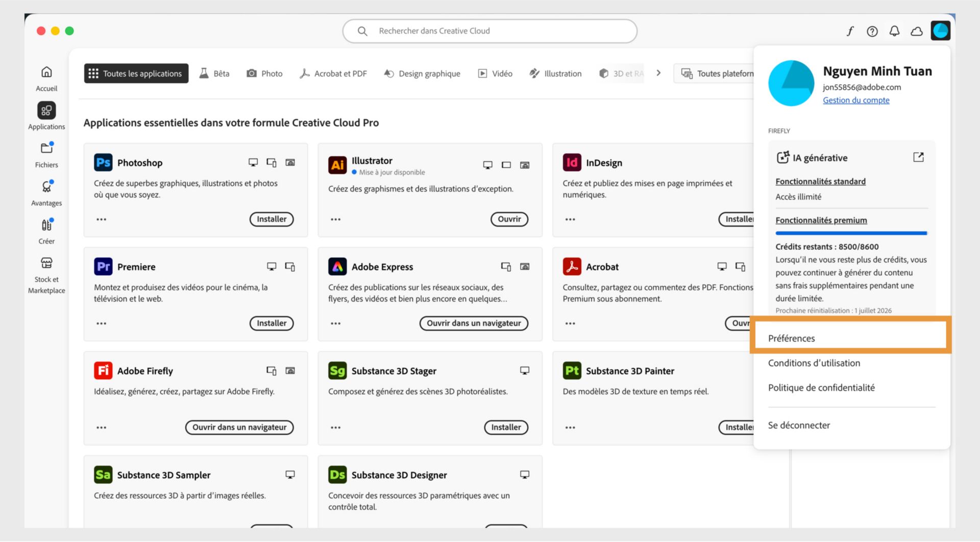
Task: Click the search magnifier icon
Action: (x=362, y=31)
